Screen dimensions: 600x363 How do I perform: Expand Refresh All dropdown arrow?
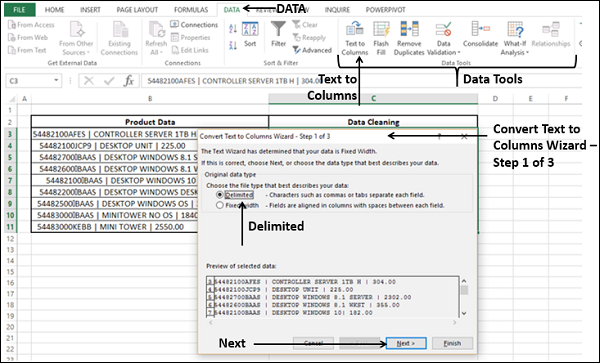pos(161,53)
